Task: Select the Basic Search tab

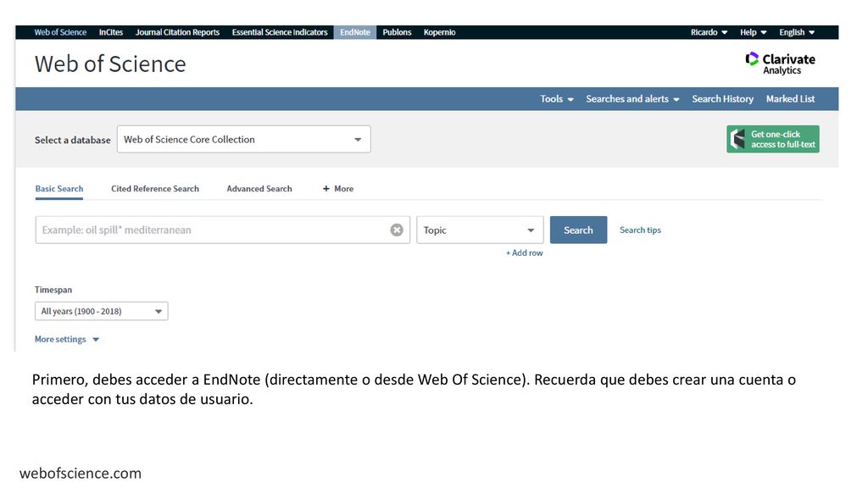Action: click(x=59, y=189)
